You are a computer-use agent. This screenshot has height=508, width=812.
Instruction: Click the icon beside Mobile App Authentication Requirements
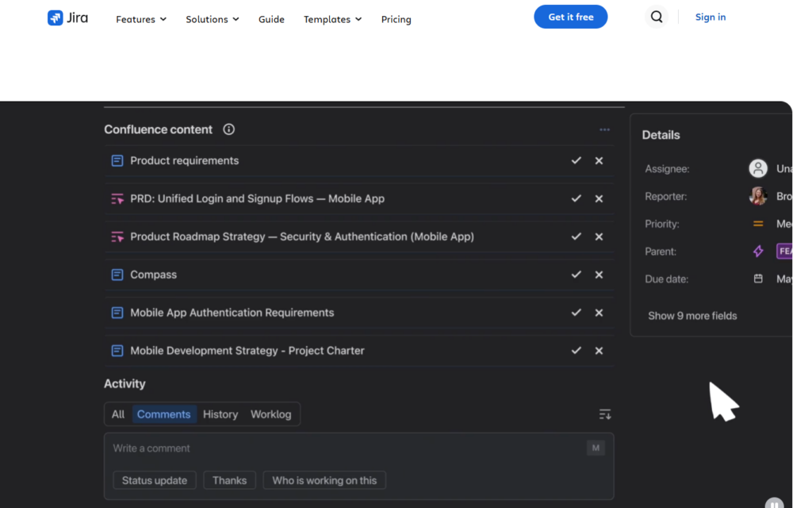[x=117, y=313]
